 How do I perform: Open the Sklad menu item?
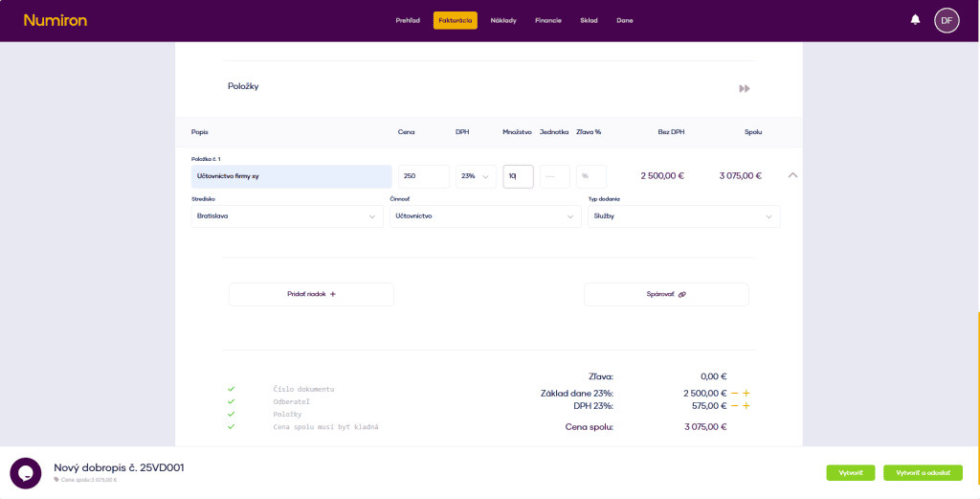[x=589, y=20]
